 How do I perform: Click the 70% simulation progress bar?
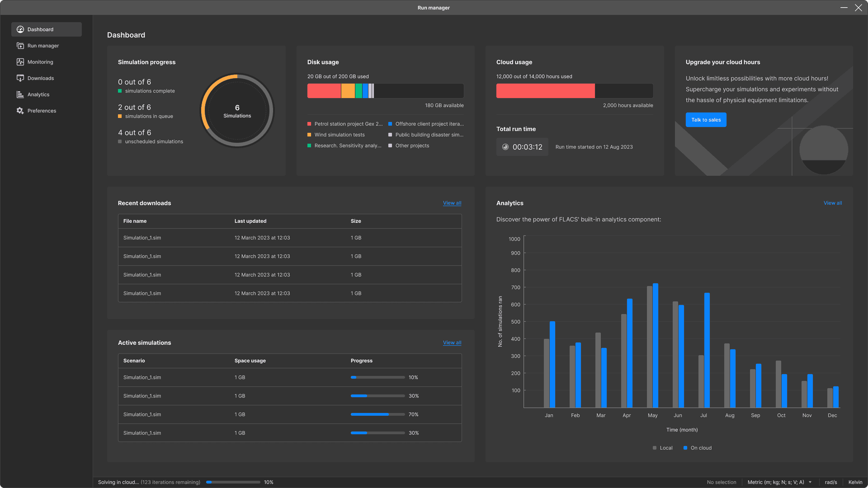pyautogui.click(x=377, y=414)
